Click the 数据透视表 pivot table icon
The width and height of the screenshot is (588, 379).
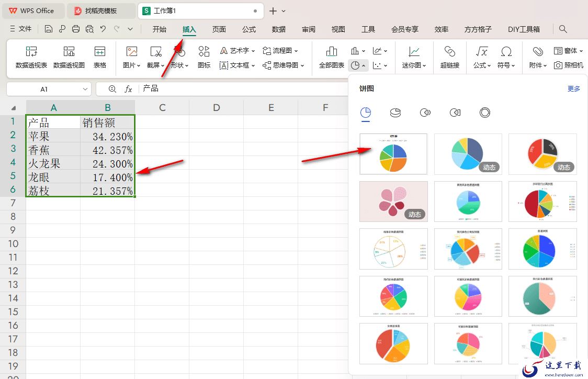[31, 51]
